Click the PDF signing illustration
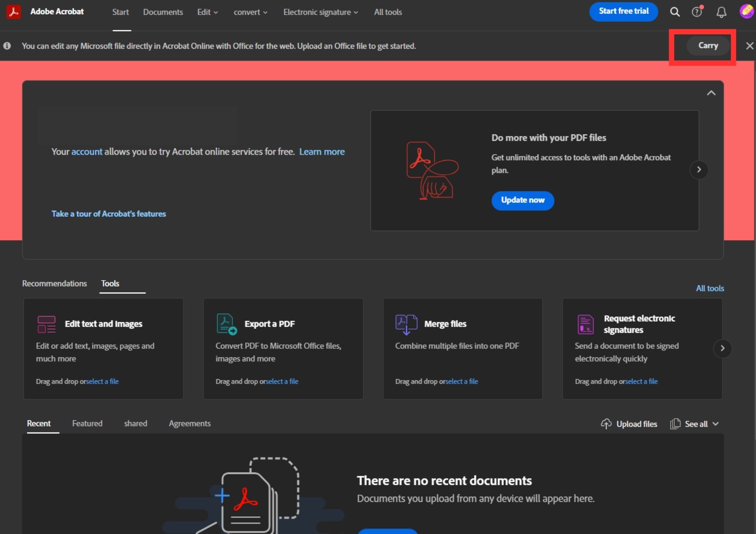 click(432, 170)
